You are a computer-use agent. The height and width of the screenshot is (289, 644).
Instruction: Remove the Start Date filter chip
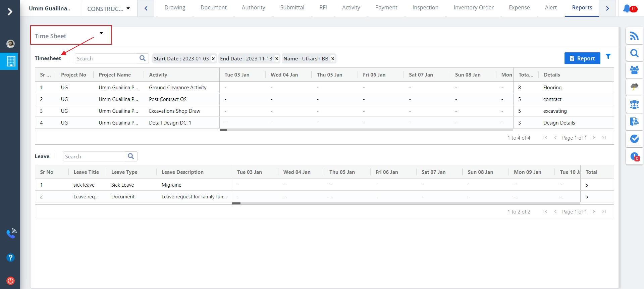point(213,59)
